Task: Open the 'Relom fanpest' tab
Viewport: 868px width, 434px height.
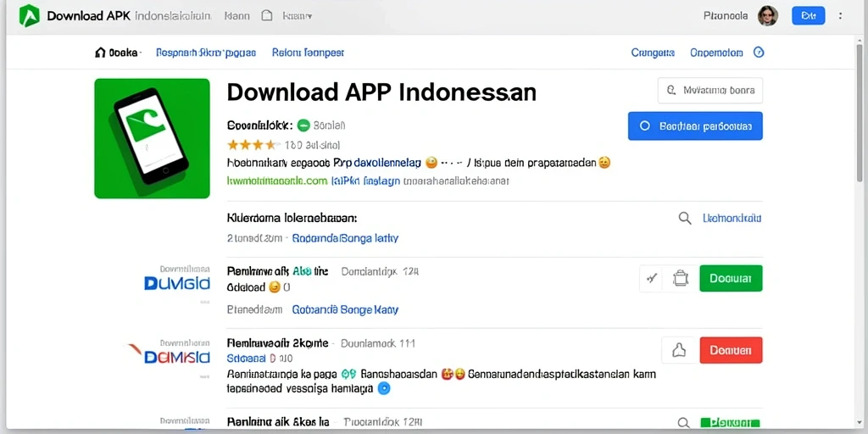Action: [308, 53]
